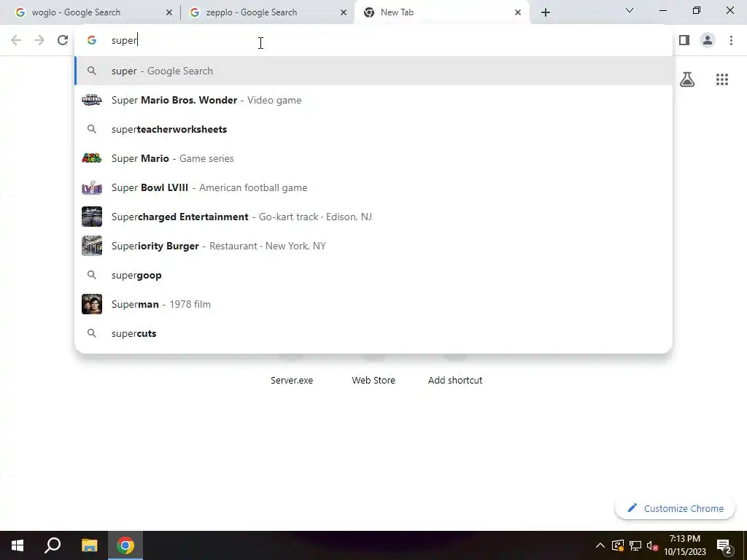Screen dimensions: 747x560
Task: Open the Windows Start menu
Action: (18, 545)
